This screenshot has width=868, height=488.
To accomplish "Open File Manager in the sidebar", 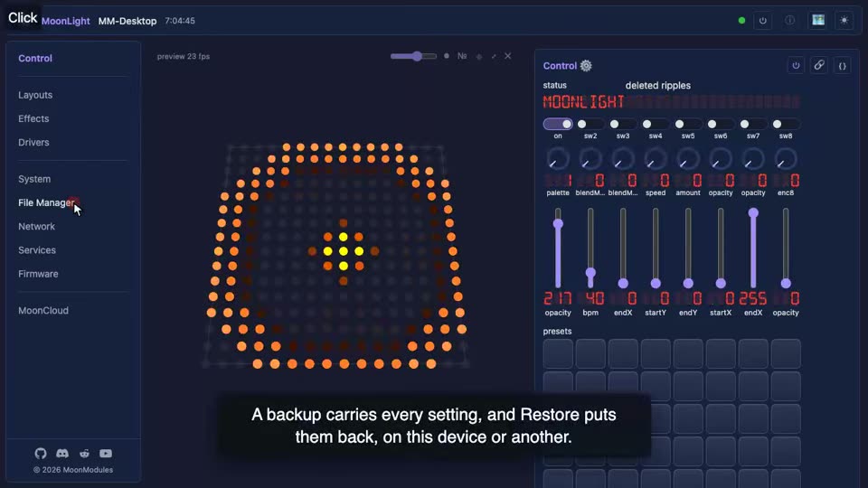I will click(x=46, y=203).
